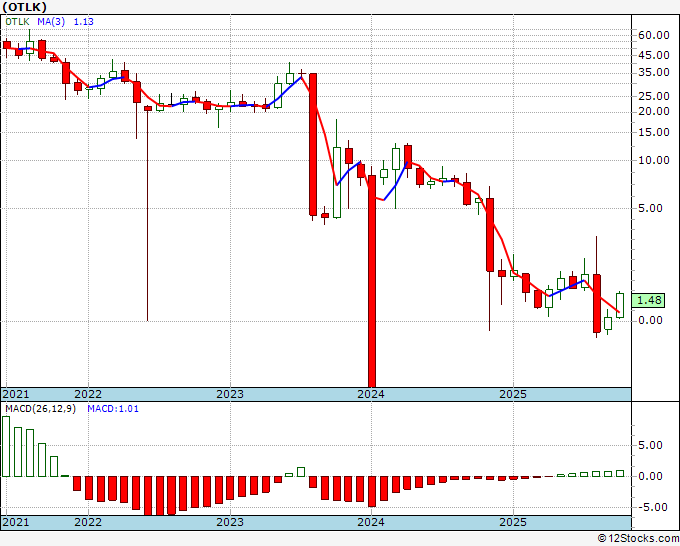Click the 35.00 price axis label
Image resolution: width=680 pixels, height=546 pixels.
tap(654, 72)
